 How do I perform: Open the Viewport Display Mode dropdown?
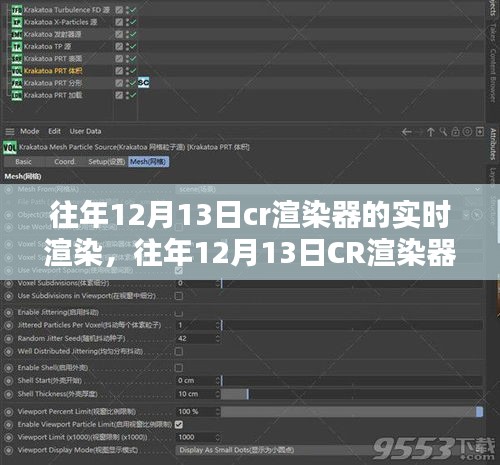(328, 450)
